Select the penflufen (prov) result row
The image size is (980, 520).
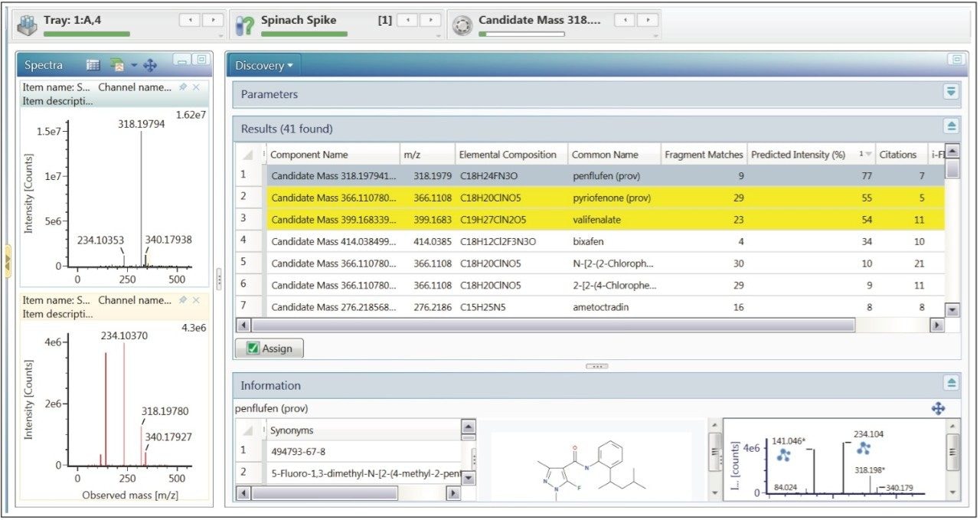[x=590, y=175]
